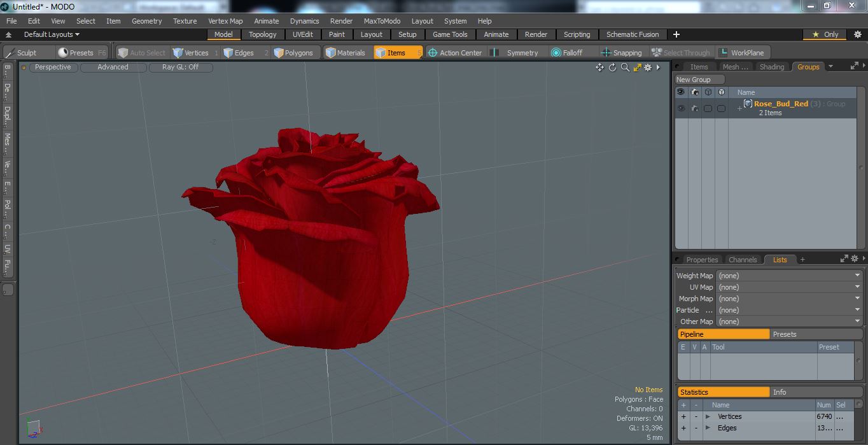This screenshot has width=868, height=445.
Task: Toggle render camera for Rose_Bud_Red
Action: pos(694,108)
